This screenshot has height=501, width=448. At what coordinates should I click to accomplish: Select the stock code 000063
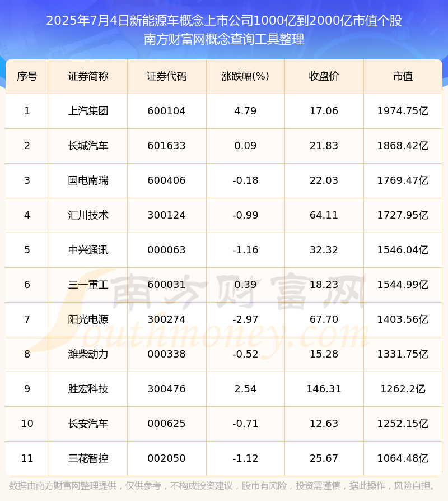pyautogui.click(x=166, y=250)
